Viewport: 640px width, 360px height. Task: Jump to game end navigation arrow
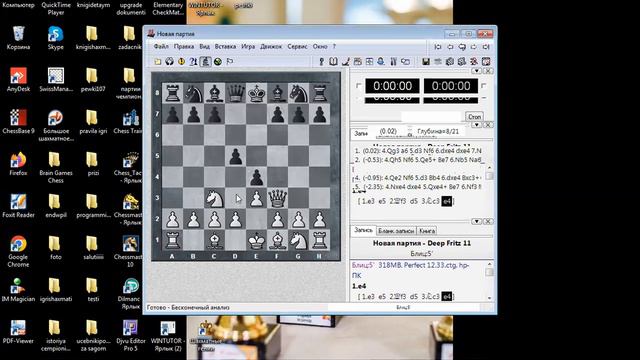coord(486,47)
